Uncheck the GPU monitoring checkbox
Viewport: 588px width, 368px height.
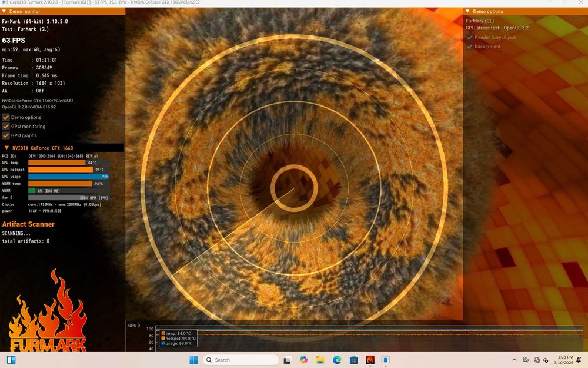(x=6, y=126)
